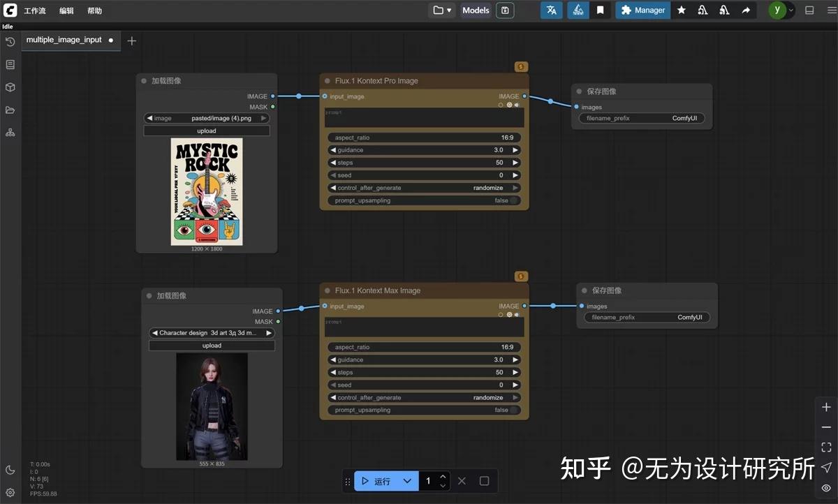Click the node map icon in the left sidebar
The width and height of the screenshot is (838, 504).
click(x=10, y=131)
